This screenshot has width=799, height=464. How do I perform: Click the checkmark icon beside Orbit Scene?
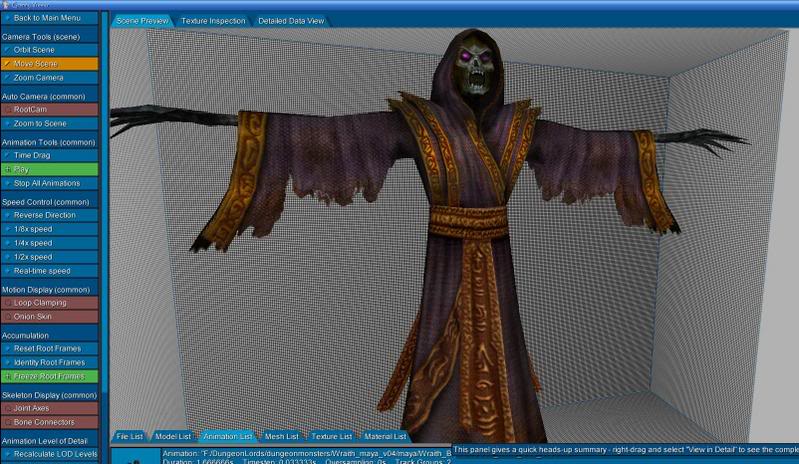pyautogui.click(x=7, y=50)
